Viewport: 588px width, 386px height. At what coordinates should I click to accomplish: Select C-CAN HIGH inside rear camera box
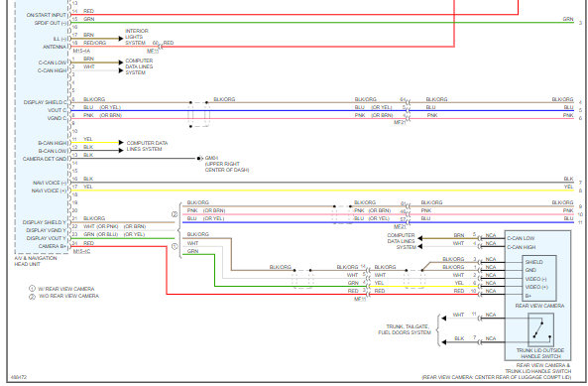point(521,247)
